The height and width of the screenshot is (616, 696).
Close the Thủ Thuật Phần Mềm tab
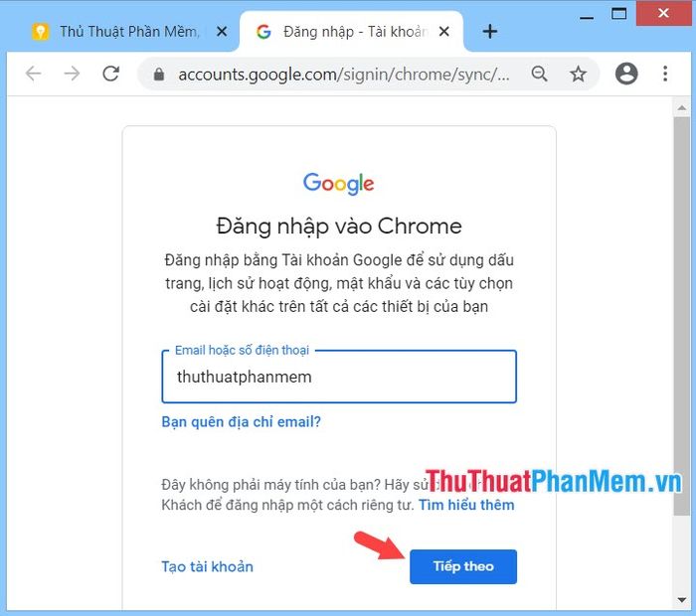[222, 32]
